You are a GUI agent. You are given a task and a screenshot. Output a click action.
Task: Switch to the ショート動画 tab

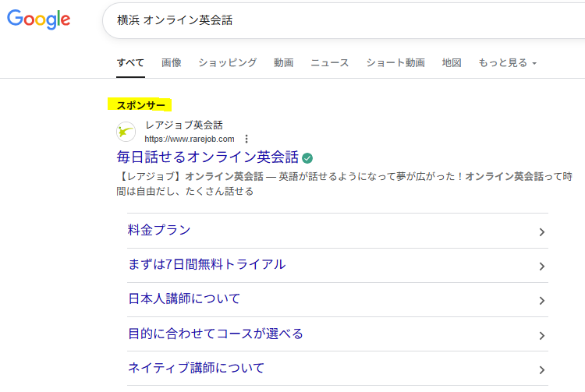pos(395,63)
